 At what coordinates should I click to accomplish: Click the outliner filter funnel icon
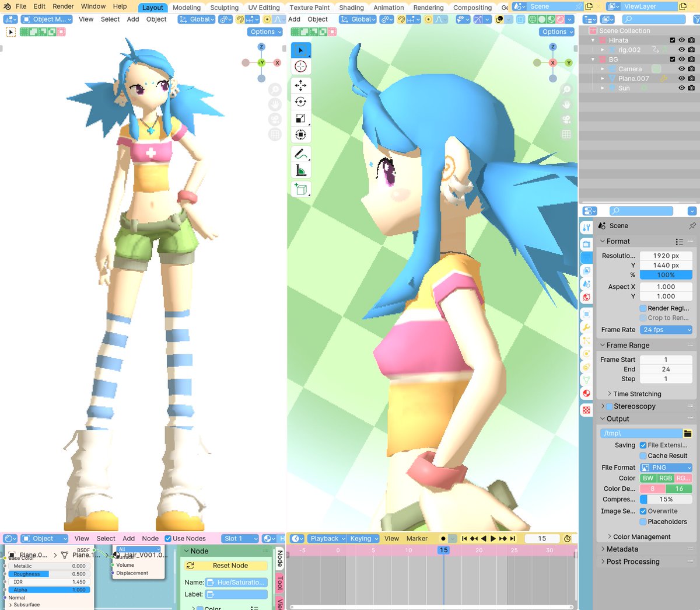click(696, 19)
